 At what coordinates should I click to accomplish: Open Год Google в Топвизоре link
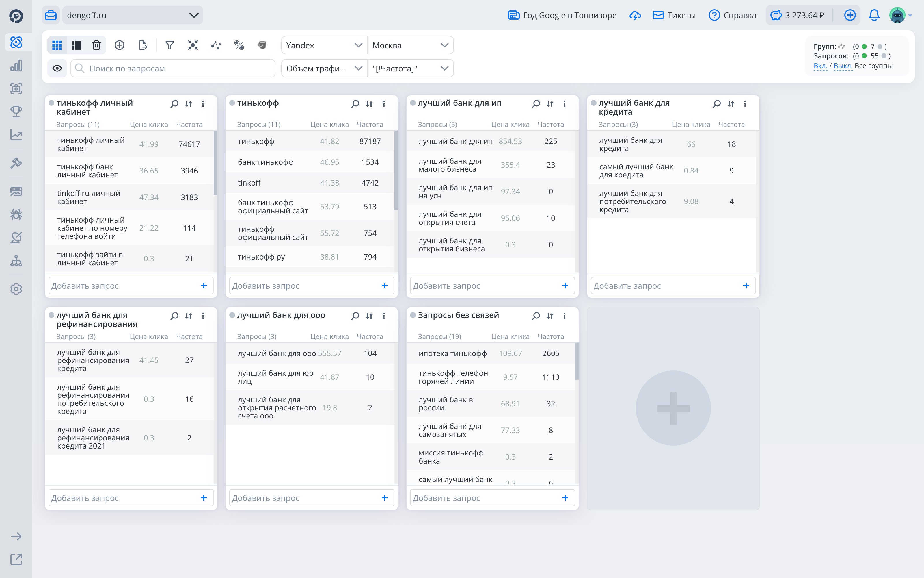[562, 15]
